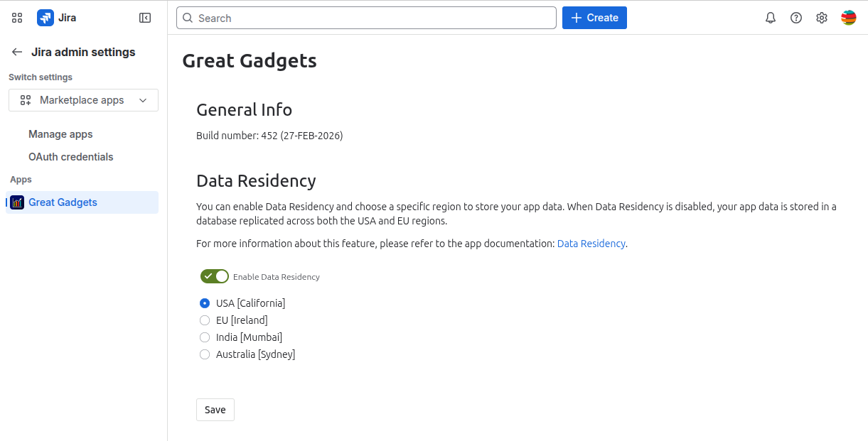Choose the Australia [Sydney] region
868x441 pixels.
coord(205,354)
